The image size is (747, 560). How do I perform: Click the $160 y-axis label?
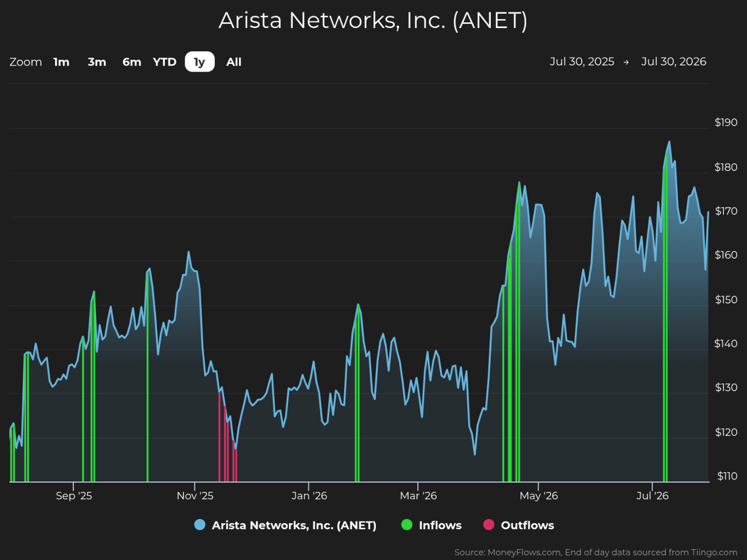(726, 255)
